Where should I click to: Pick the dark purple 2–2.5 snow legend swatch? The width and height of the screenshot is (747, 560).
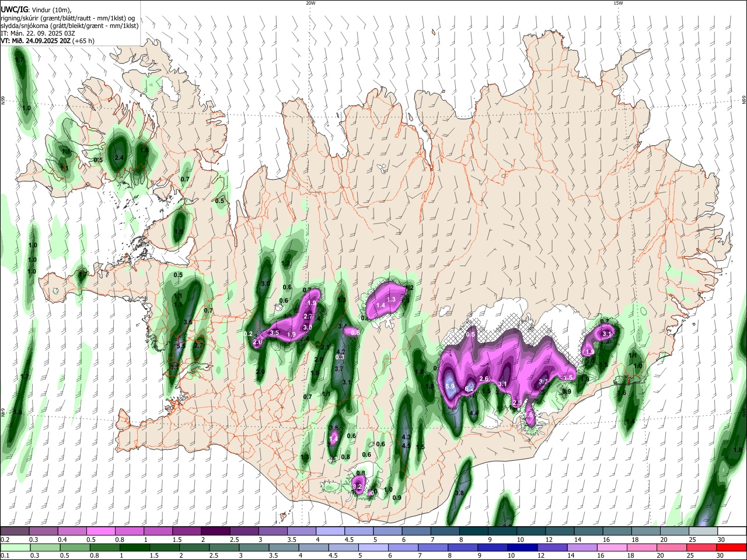click(x=215, y=531)
